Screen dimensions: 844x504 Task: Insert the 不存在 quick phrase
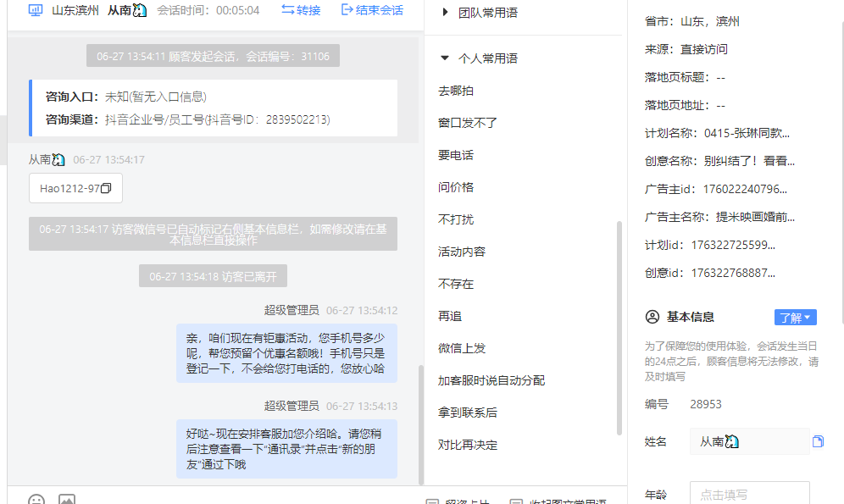[x=456, y=284]
